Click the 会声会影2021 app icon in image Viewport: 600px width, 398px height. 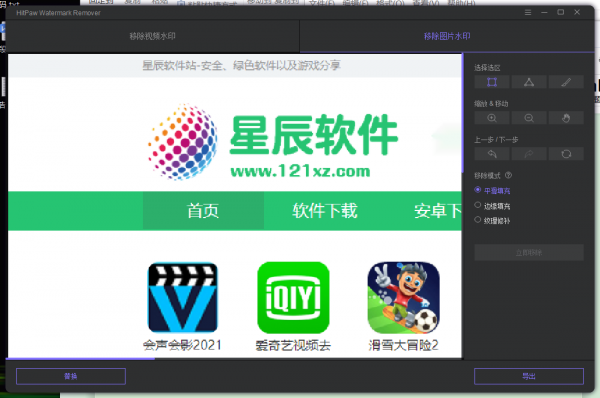tap(183, 298)
